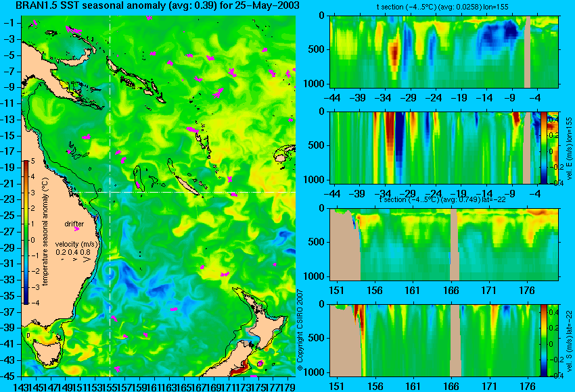Click the "vel. S (m/s) lat=-22" axis label

[x=570, y=340]
